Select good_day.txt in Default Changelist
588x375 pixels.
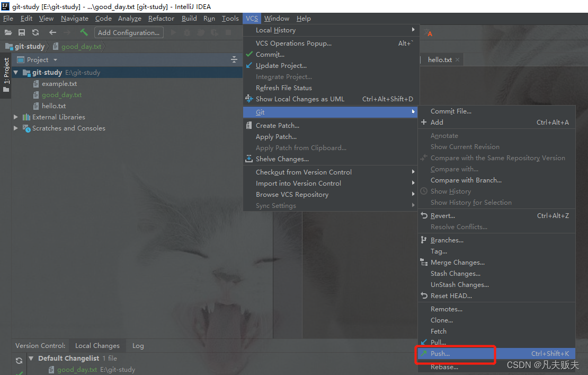[77, 370]
